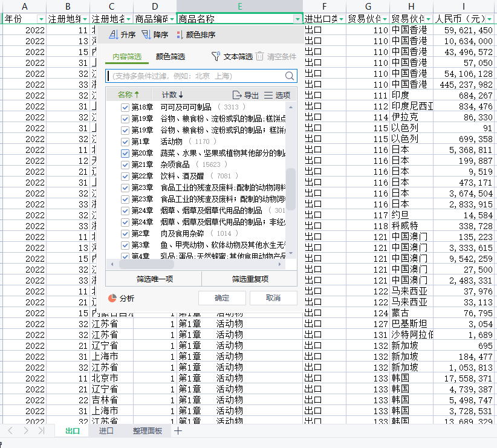The width and height of the screenshot is (497, 448).
Task: Select the 约旦 partner cell
Action: [411, 215]
